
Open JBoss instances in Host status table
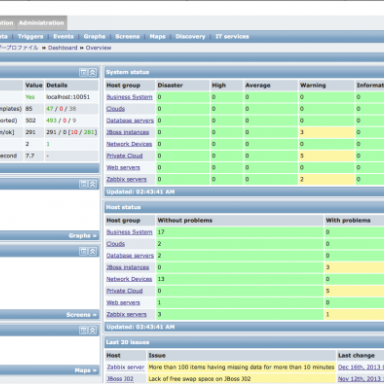pos(128,267)
